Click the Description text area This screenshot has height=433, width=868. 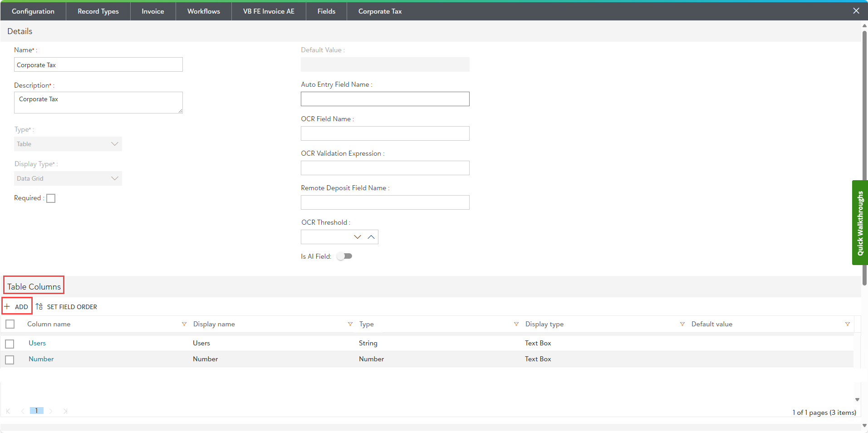(x=98, y=103)
